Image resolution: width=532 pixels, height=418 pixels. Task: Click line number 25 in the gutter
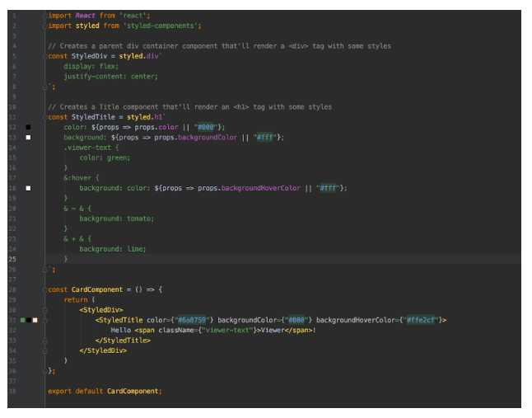12,260
